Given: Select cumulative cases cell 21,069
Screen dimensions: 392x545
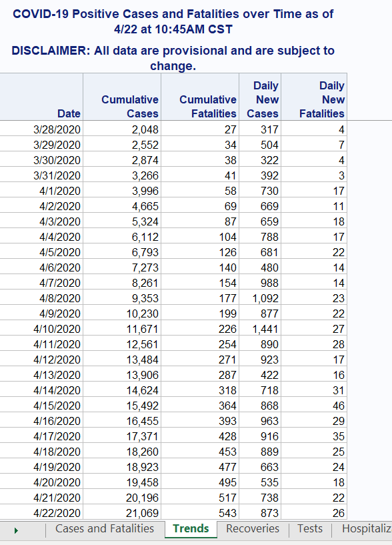Looking at the screenshot, I should pos(122,513).
